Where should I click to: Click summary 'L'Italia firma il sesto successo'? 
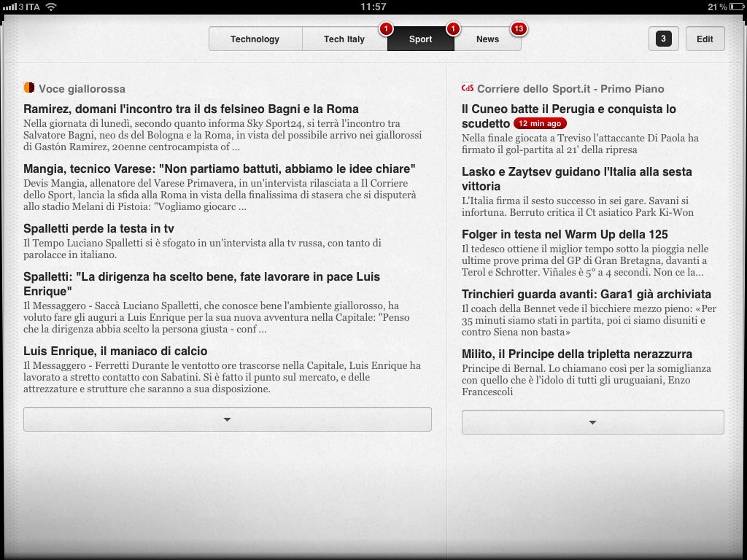coord(578,206)
